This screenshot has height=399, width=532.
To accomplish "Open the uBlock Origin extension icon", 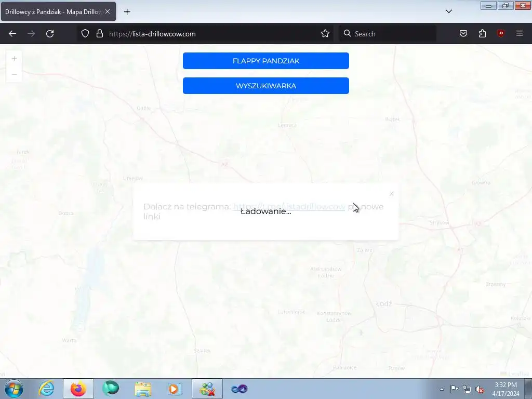I will (x=501, y=34).
